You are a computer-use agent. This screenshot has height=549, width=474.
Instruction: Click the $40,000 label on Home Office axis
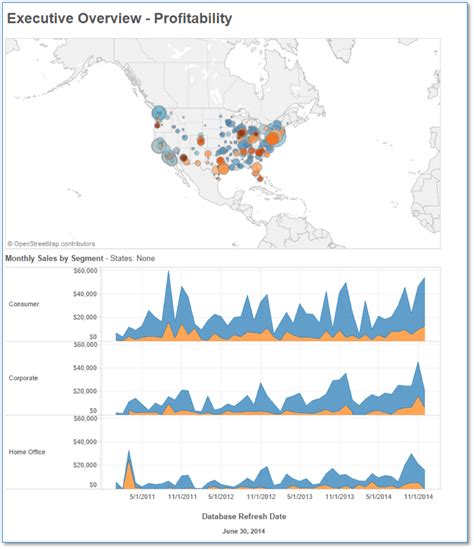[x=85, y=442]
